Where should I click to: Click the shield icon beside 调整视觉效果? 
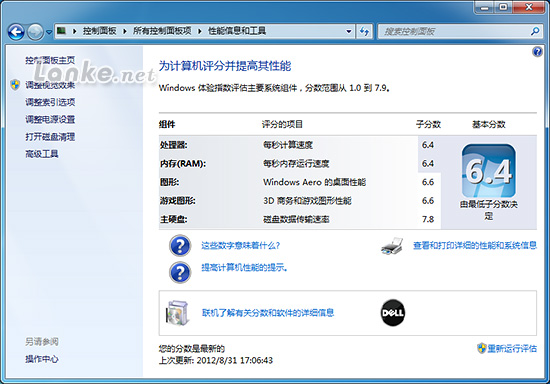pos(15,85)
